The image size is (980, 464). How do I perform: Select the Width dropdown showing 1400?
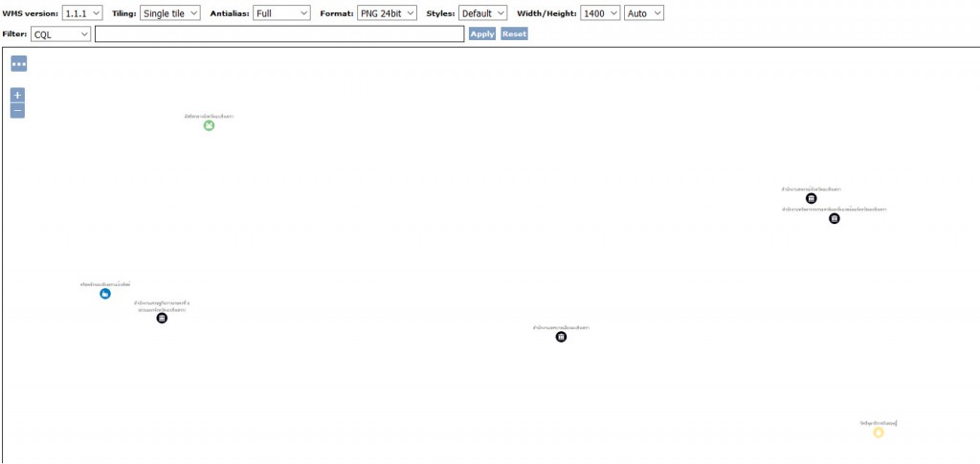click(600, 13)
